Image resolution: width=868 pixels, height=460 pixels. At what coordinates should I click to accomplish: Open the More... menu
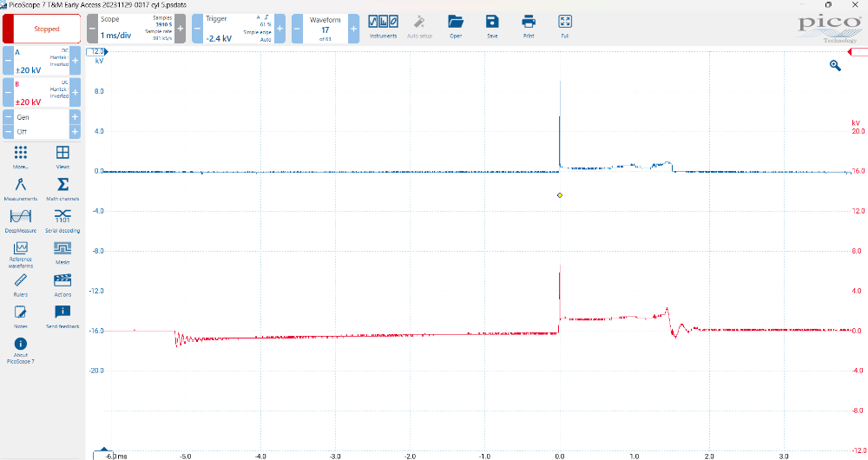21,156
